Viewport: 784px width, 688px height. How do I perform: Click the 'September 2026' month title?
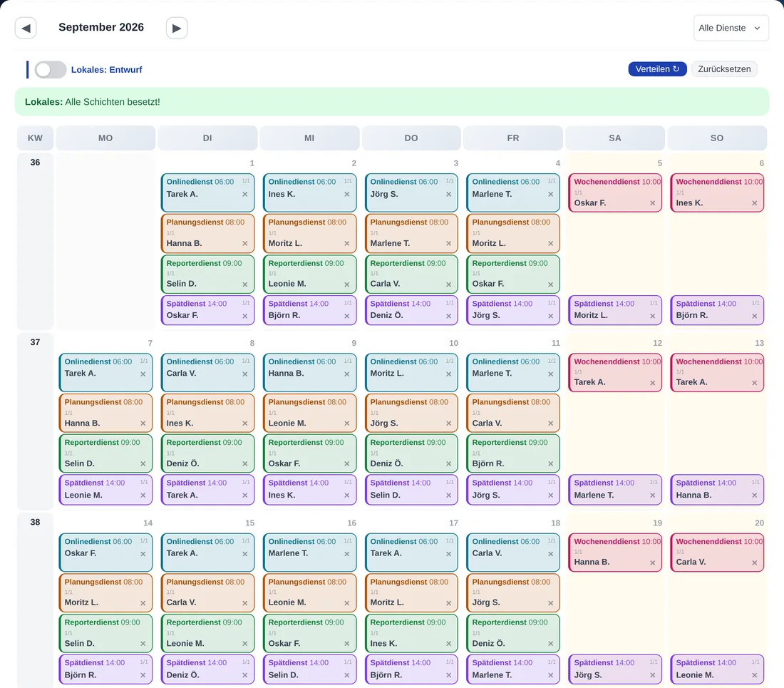point(101,28)
